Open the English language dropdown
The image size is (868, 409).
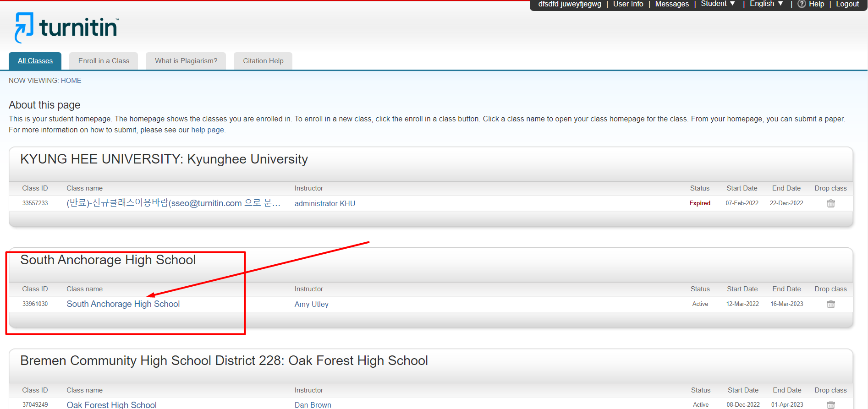(x=766, y=4)
